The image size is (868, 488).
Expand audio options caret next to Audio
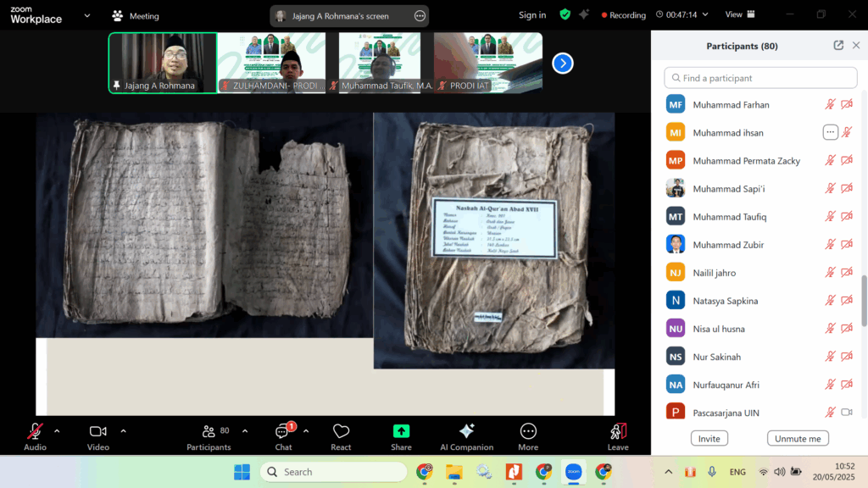tap(57, 430)
